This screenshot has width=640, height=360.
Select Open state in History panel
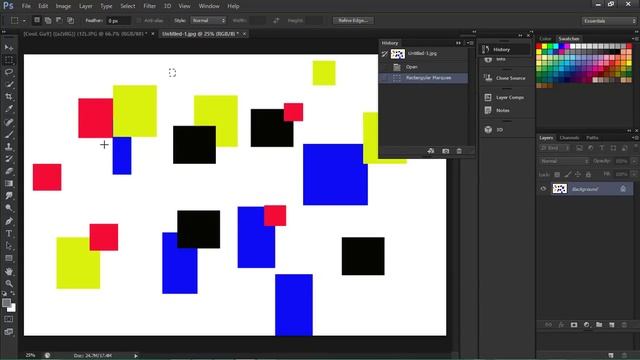(x=423, y=67)
